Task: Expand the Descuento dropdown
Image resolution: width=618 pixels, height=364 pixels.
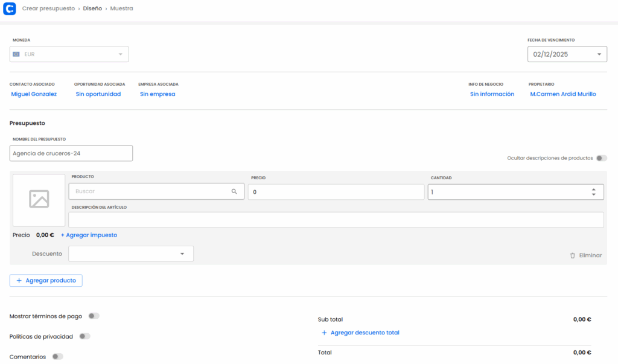Action: [182, 254]
